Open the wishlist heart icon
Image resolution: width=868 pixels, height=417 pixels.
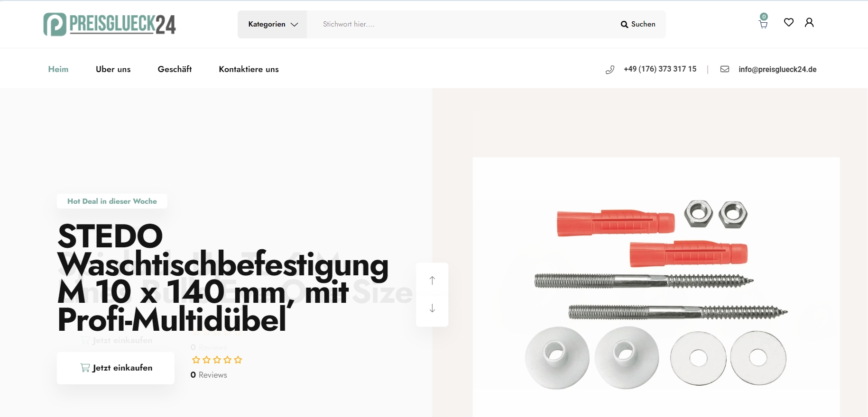pos(789,22)
